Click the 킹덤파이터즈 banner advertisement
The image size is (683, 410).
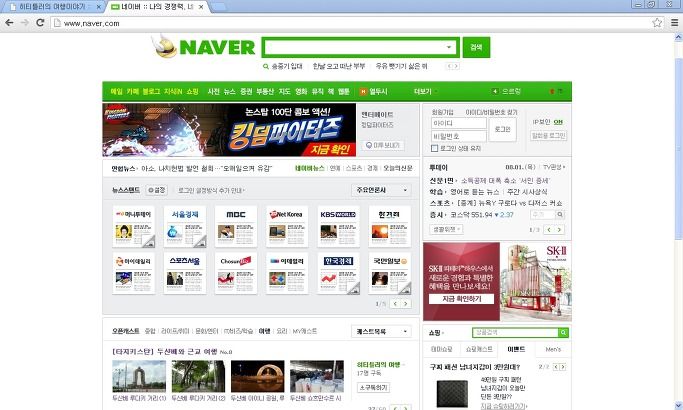tap(229, 129)
